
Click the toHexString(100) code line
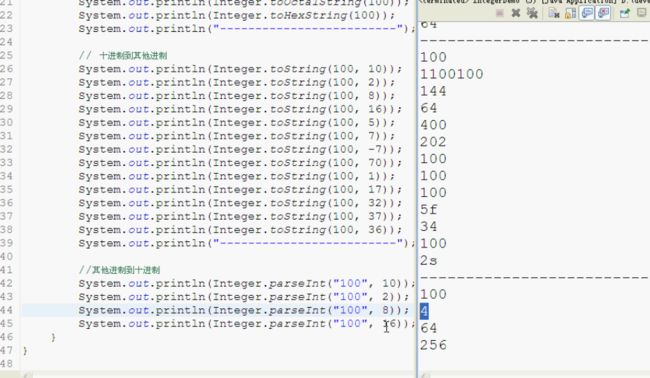pyautogui.click(x=237, y=16)
